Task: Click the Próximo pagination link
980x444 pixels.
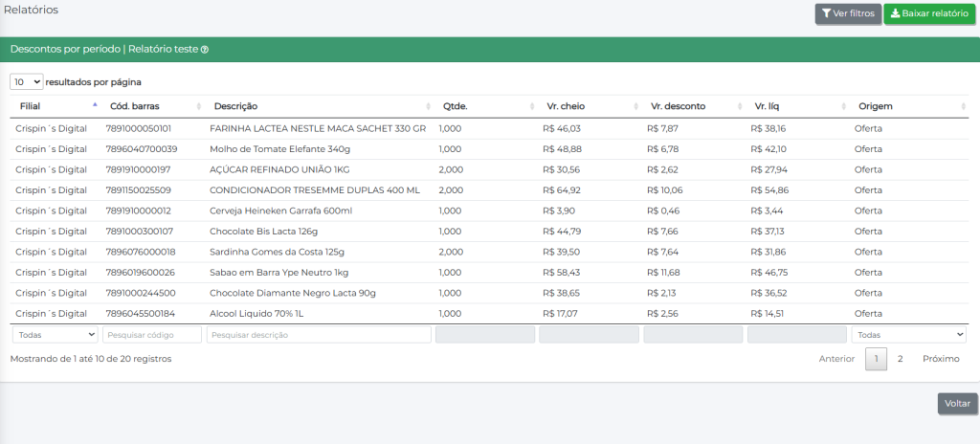Action: (941, 359)
